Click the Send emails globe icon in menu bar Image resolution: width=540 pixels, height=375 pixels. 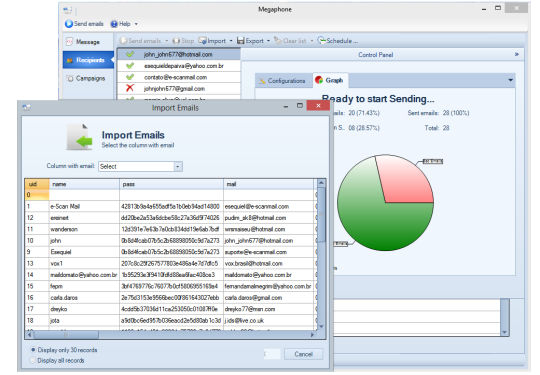tap(69, 24)
